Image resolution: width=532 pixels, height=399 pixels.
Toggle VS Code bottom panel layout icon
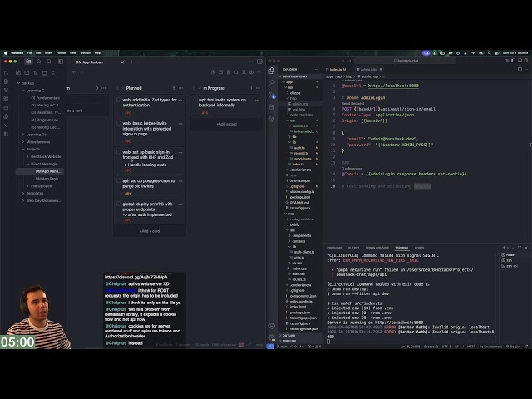[520, 61]
